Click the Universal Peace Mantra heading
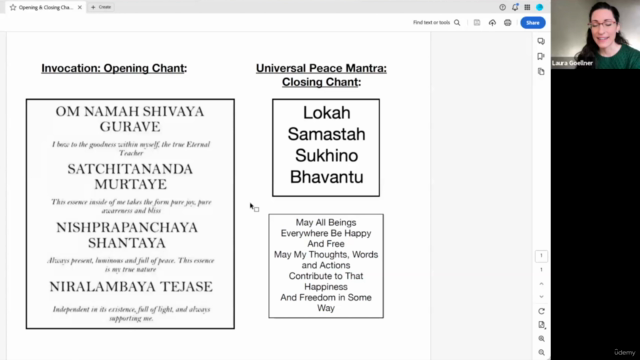Viewport: 640px width, 360px height. [x=321, y=75]
